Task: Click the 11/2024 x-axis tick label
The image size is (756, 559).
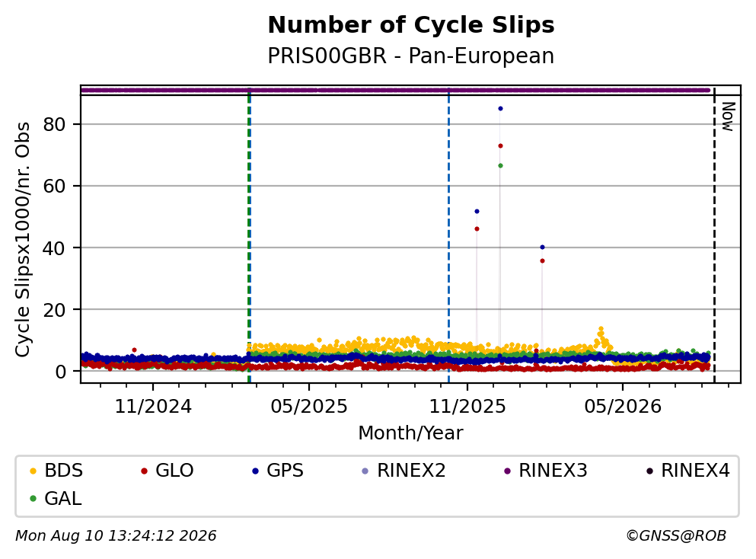Action: (153, 407)
